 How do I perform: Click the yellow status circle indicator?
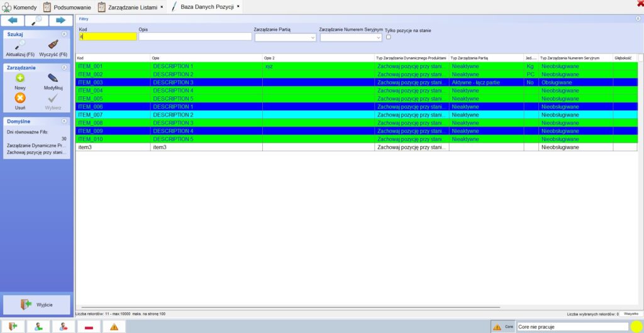[636, 327]
